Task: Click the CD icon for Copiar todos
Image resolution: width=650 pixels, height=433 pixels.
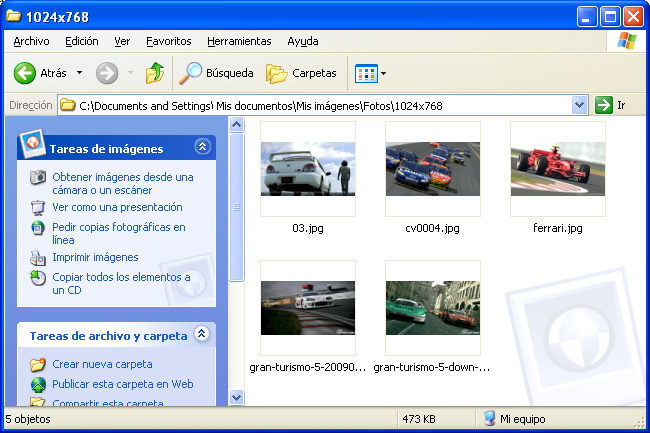Action: [x=38, y=278]
